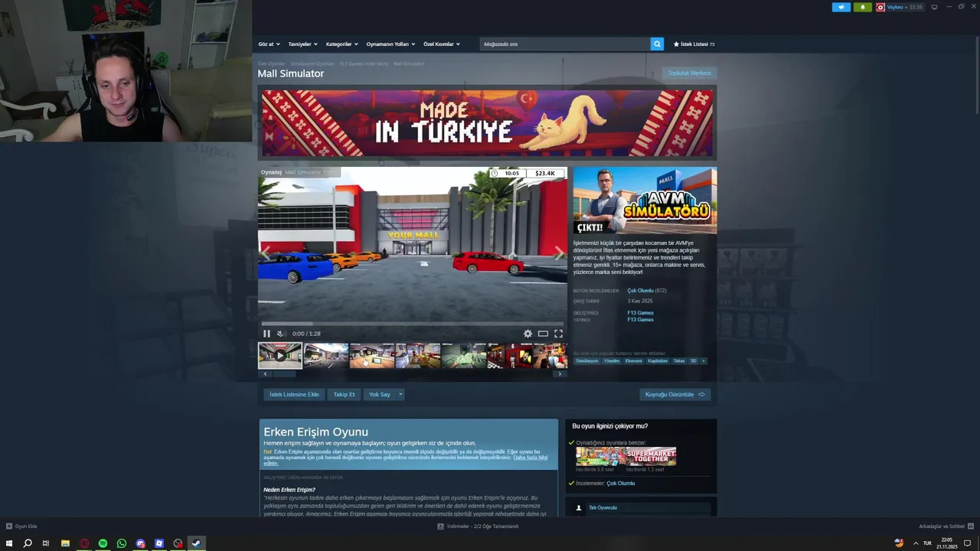Open Windows Start menu
Image resolution: width=980 pixels, height=551 pixels.
tap(9, 543)
